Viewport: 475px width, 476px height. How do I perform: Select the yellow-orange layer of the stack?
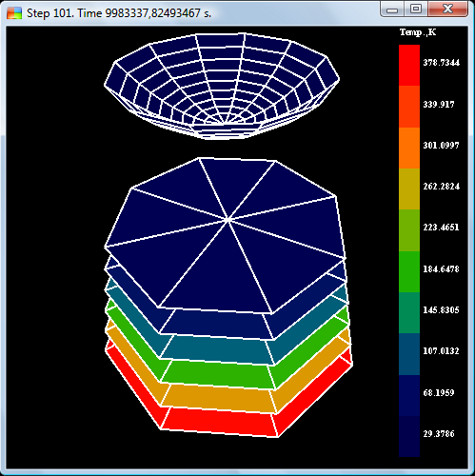point(219,399)
